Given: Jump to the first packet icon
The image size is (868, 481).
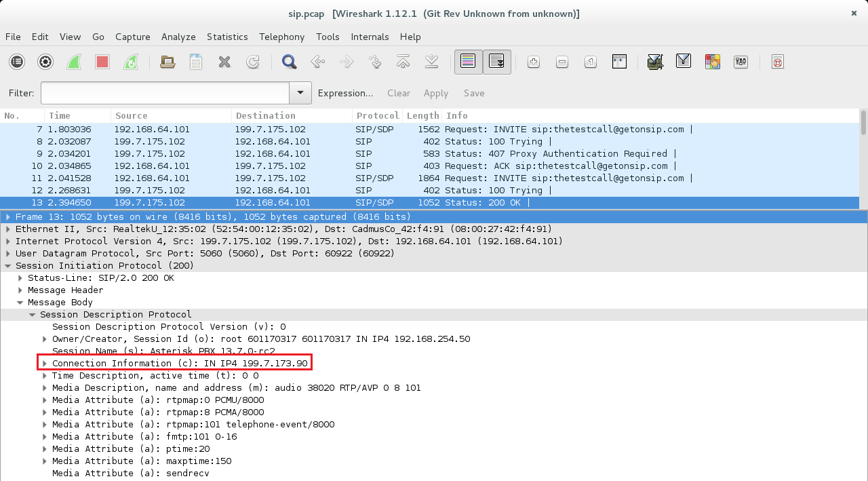Looking at the screenshot, I should point(403,62).
